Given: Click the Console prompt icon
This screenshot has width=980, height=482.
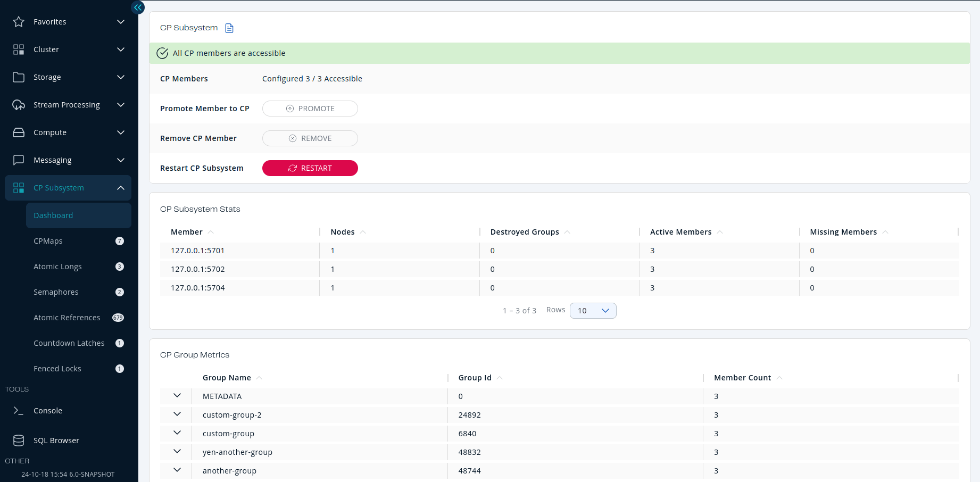Looking at the screenshot, I should (19, 411).
